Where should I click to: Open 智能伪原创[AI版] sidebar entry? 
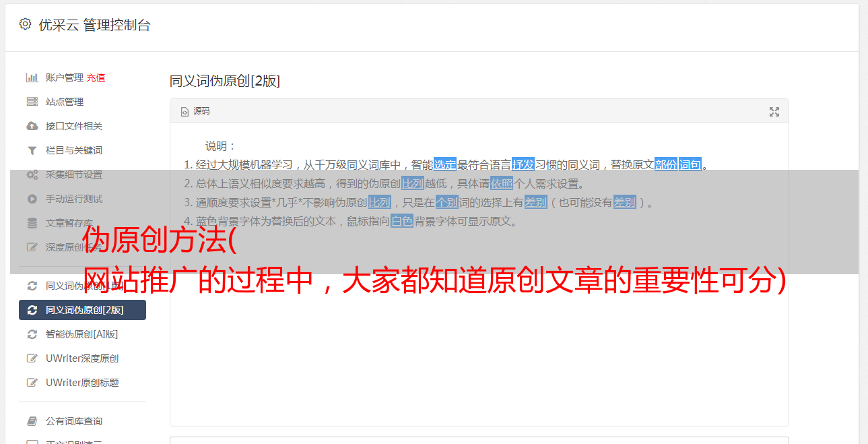[x=82, y=334]
